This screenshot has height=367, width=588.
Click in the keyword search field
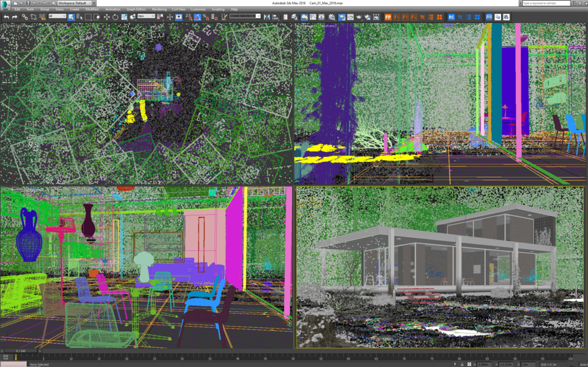point(546,3)
